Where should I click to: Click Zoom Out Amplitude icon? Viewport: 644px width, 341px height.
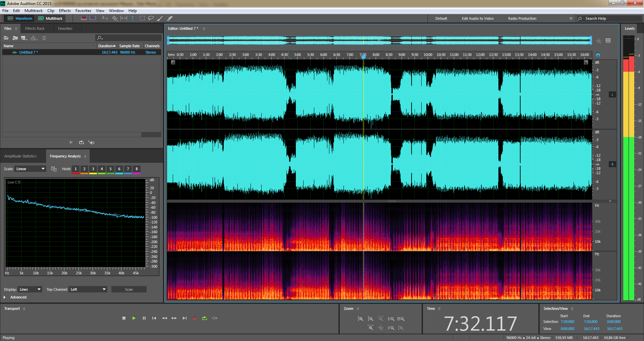(x=371, y=319)
